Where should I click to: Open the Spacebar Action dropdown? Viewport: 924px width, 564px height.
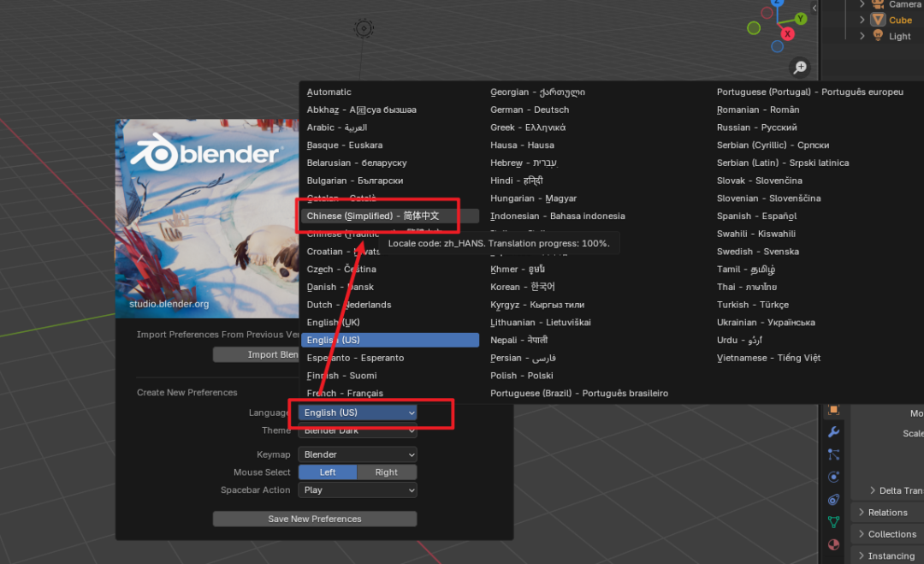(x=358, y=490)
